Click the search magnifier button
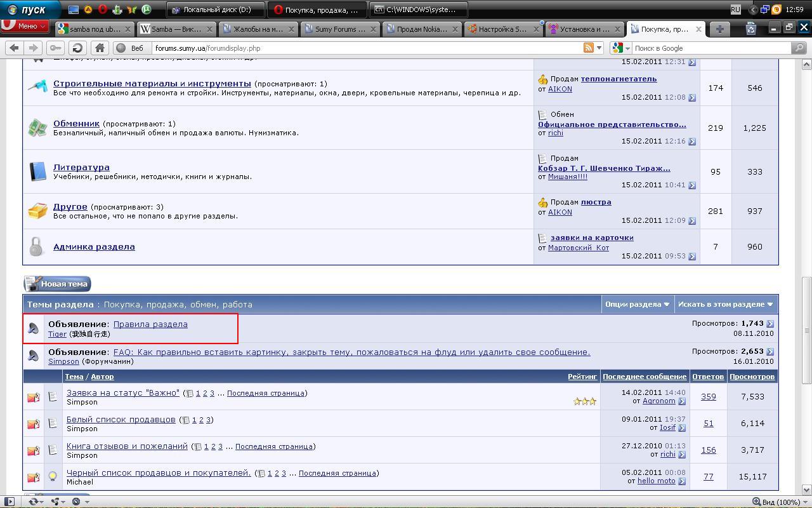The width and height of the screenshot is (812, 508). [799, 48]
